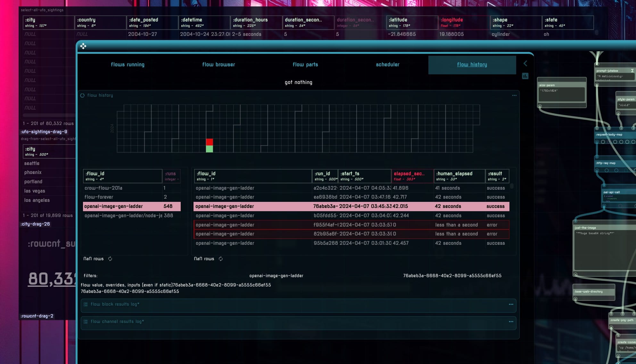Image resolution: width=636 pixels, height=364 pixels.
Task: Click the :start_ts column header
Action: (365, 176)
